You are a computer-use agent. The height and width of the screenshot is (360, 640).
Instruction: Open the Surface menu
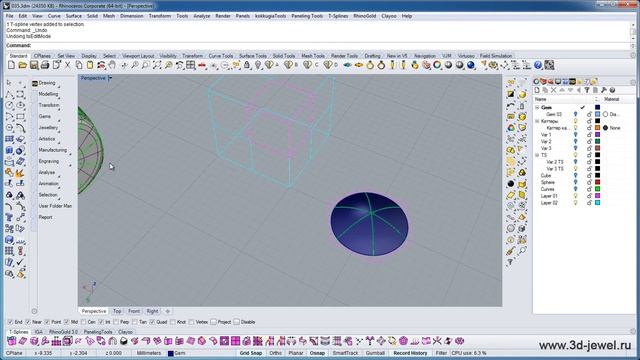coord(73,16)
